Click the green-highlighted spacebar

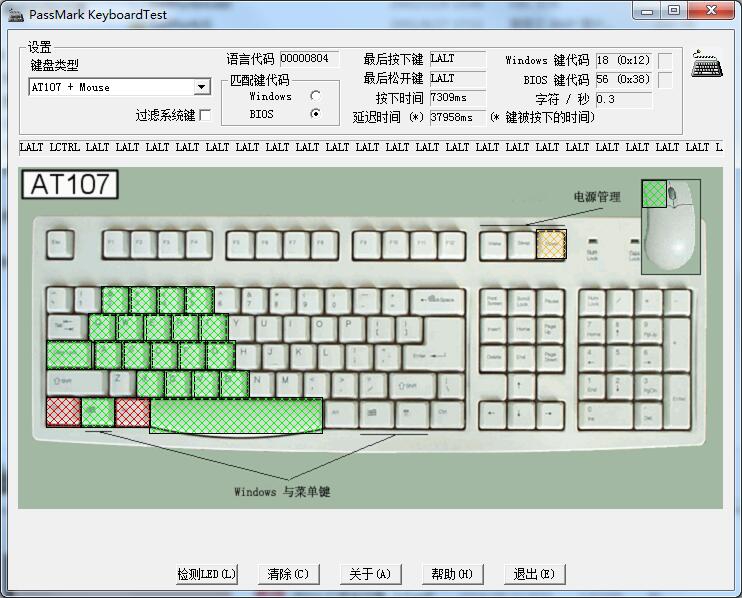pos(236,415)
